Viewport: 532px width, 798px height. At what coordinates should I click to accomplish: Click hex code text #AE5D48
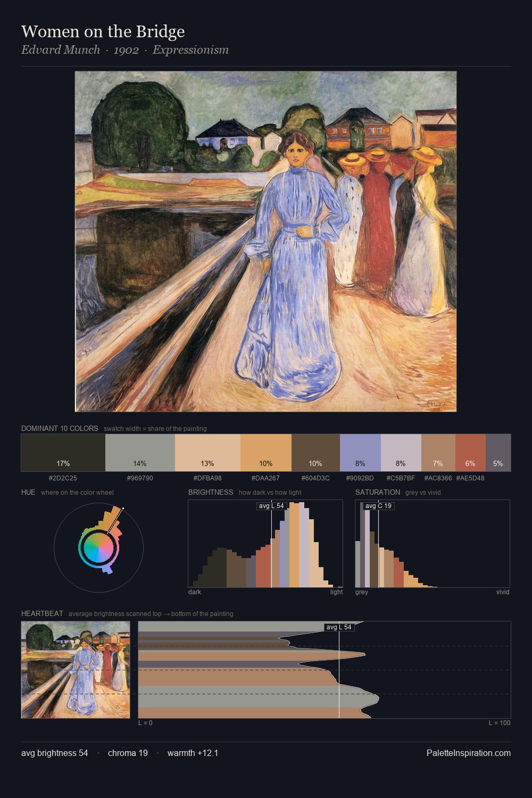[470, 478]
